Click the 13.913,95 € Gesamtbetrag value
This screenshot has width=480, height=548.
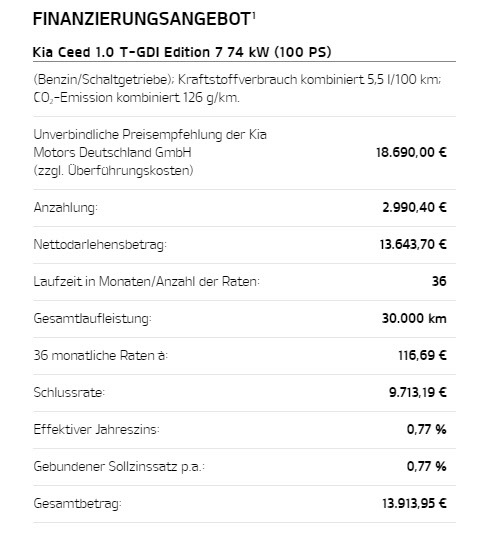click(414, 504)
